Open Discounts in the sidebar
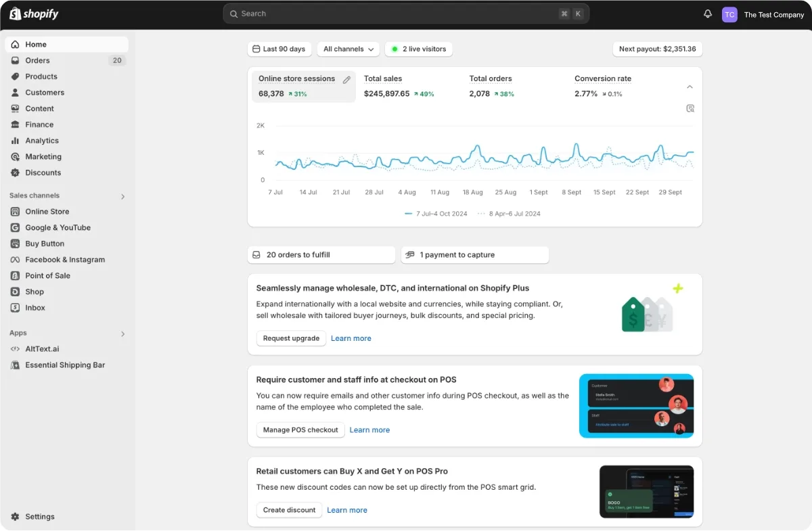The image size is (812, 531). click(66, 172)
